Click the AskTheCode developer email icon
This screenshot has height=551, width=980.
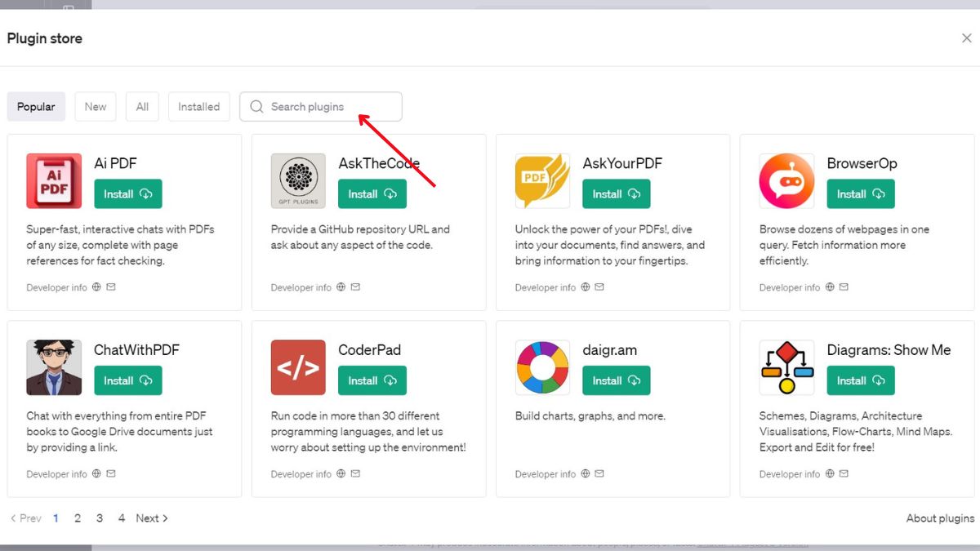pos(355,287)
